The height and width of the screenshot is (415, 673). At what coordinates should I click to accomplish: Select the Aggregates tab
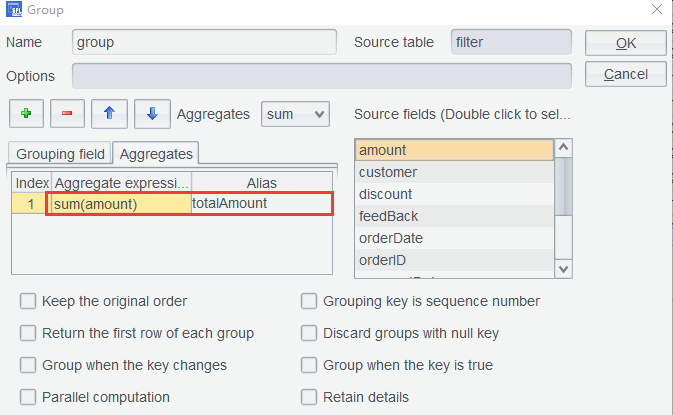pyautogui.click(x=155, y=154)
